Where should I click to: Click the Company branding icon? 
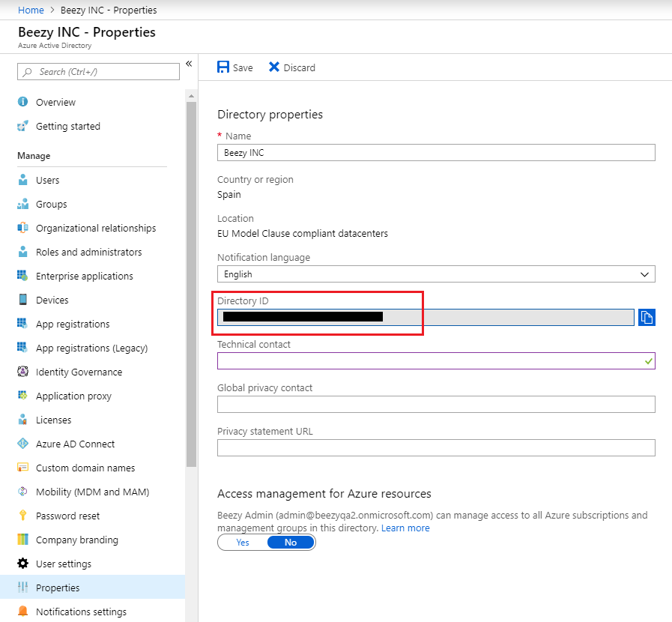point(22,540)
